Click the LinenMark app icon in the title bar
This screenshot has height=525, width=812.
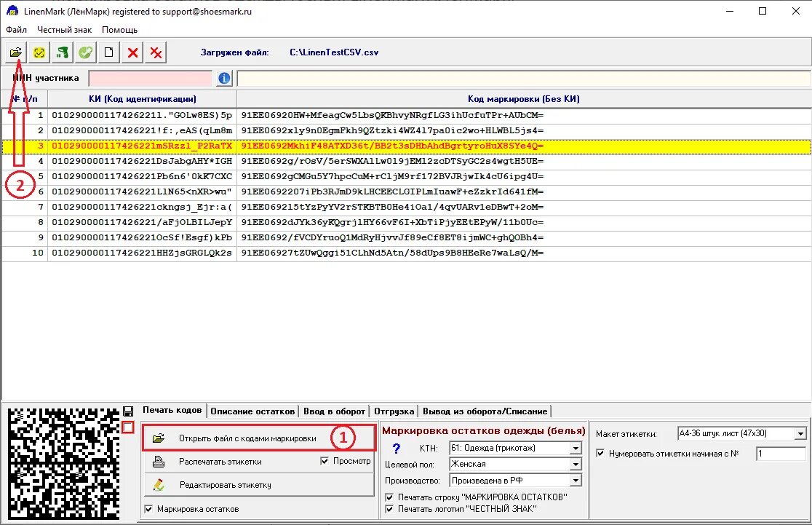pos(12,11)
